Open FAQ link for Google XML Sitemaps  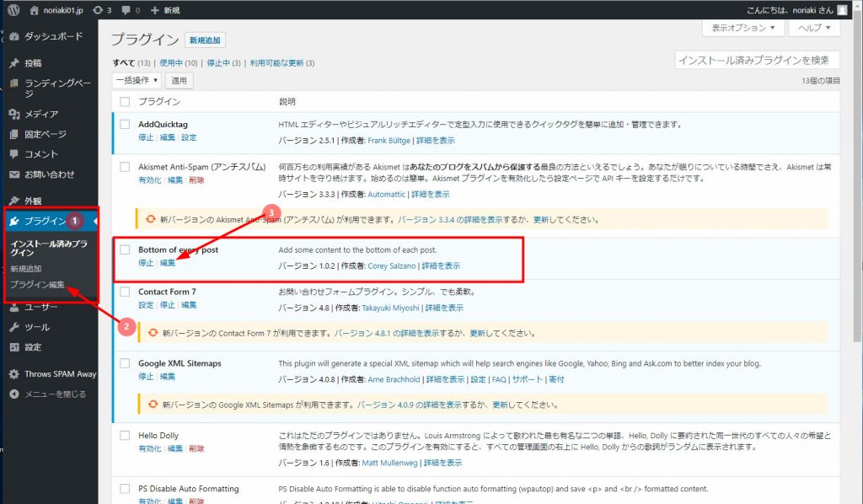coord(499,379)
